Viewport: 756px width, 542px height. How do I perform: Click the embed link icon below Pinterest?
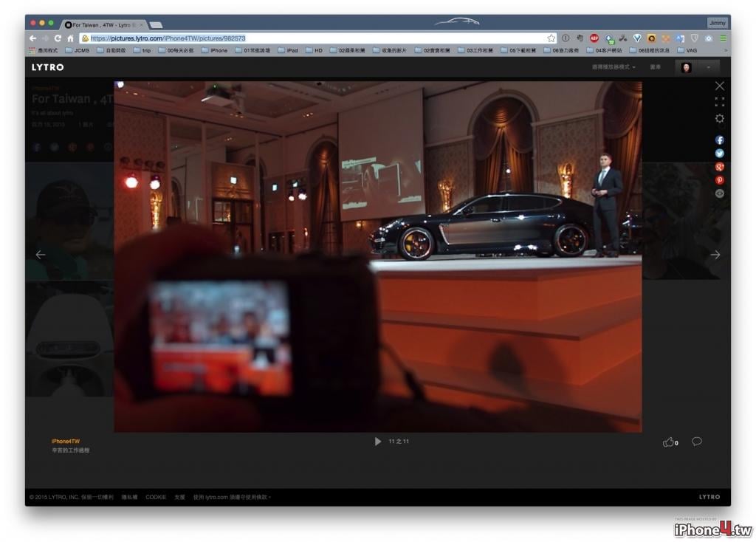(x=719, y=194)
